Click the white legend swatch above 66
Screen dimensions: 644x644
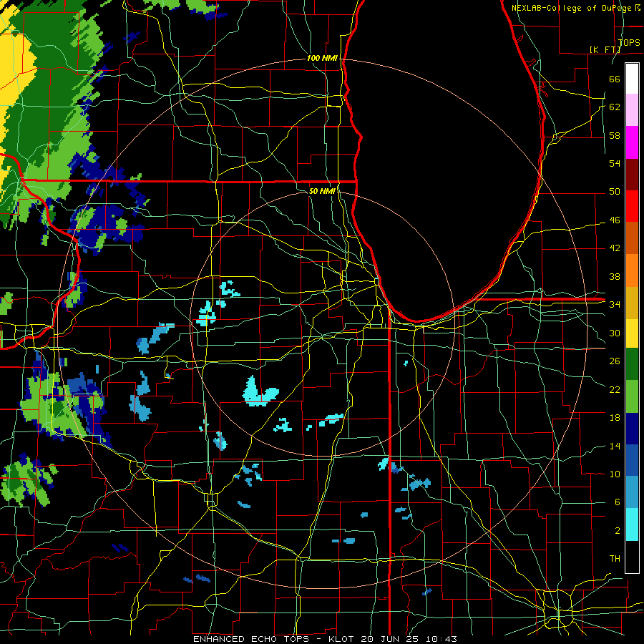point(632,79)
